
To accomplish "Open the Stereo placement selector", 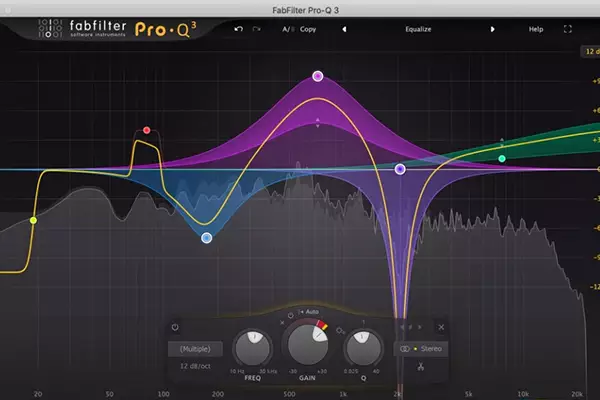I will click(x=421, y=349).
